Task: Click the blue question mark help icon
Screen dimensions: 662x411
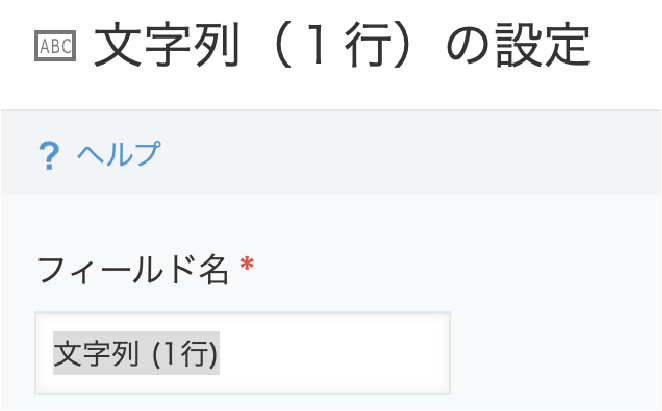Action: click(x=49, y=156)
